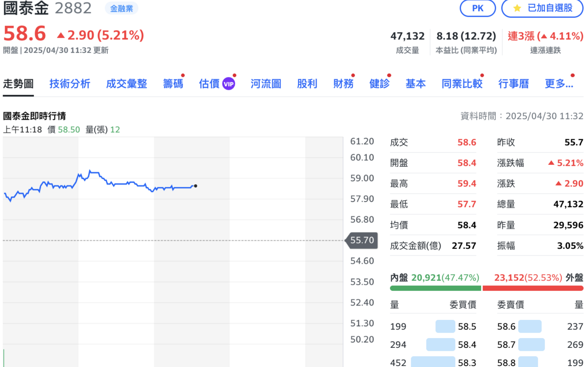The width and height of the screenshot is (588, 367).
Task: Click the purple VIP badge icon
Action: (x=229, y=84)
